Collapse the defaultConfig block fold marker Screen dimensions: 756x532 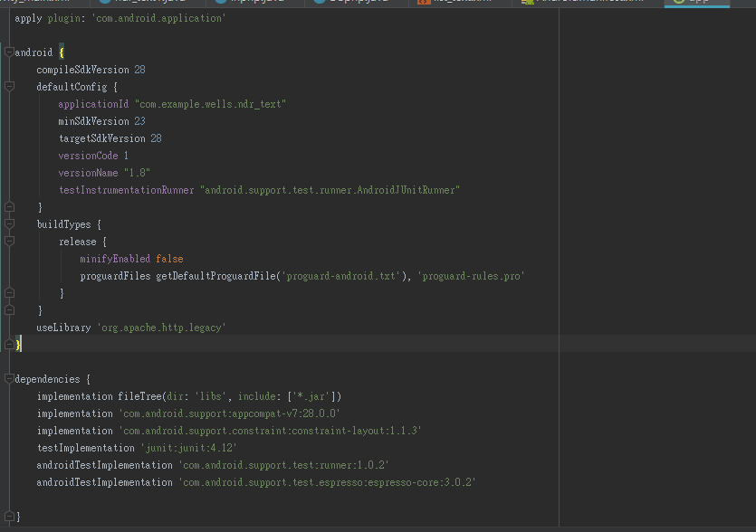[x=9, y=86]
